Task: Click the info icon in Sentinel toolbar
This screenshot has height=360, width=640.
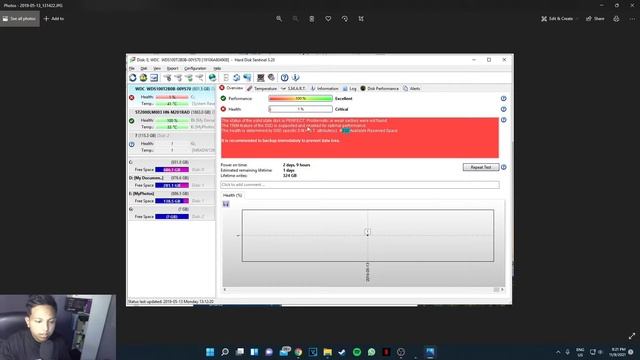Action: [296, 78]
